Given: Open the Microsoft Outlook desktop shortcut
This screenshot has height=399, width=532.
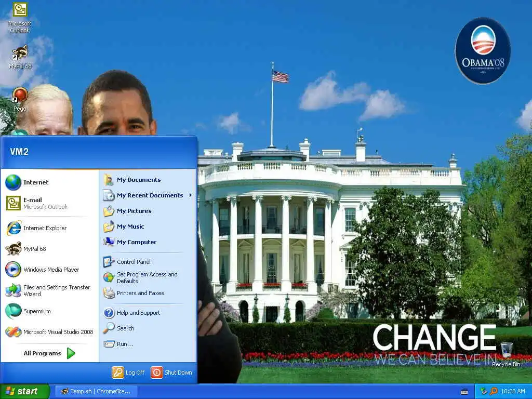Looking at the screenshot, I should pos(20,18).
